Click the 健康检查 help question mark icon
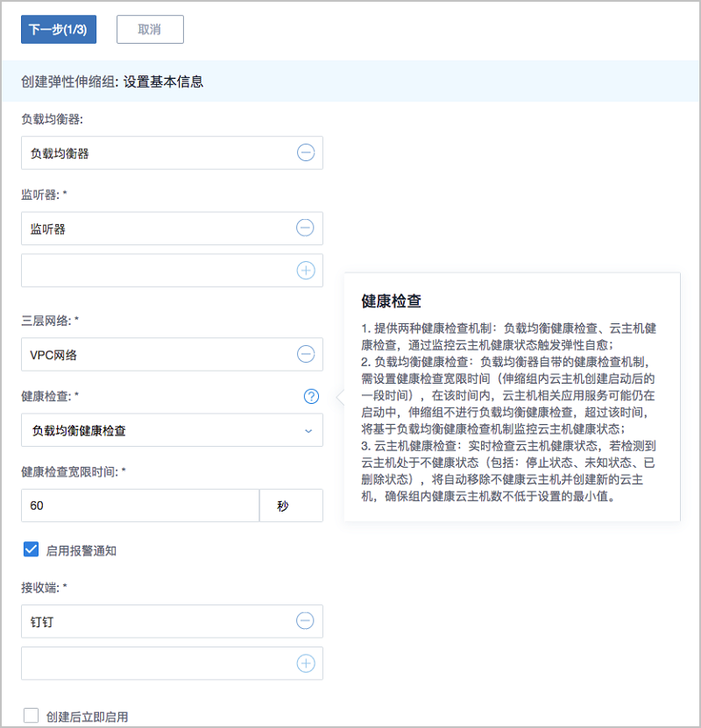Screen dimensions: 701x728 coord(311,397)
